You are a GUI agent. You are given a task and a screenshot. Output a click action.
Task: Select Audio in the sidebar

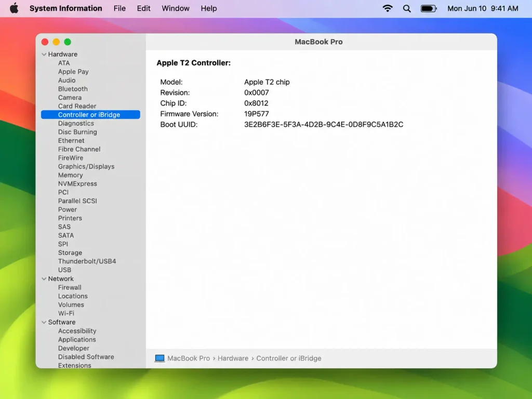tap(67, 80)
